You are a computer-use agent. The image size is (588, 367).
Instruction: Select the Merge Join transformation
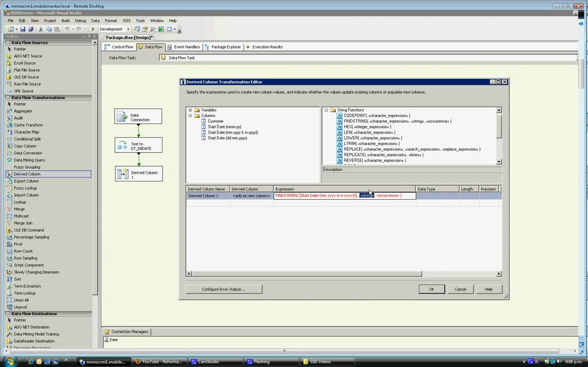(x=23, y=223)
